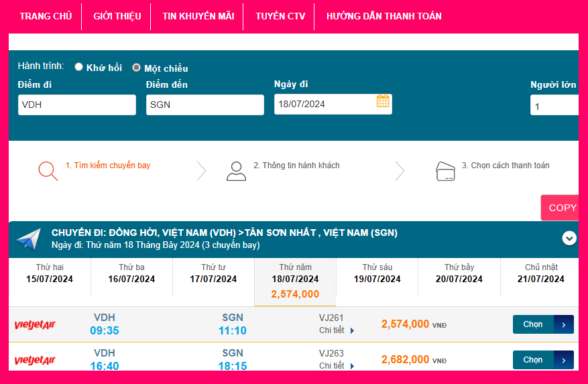Open the calendar icon in Ngày đi
This screenshot has width=588, height=384.
tap(383, 101)
